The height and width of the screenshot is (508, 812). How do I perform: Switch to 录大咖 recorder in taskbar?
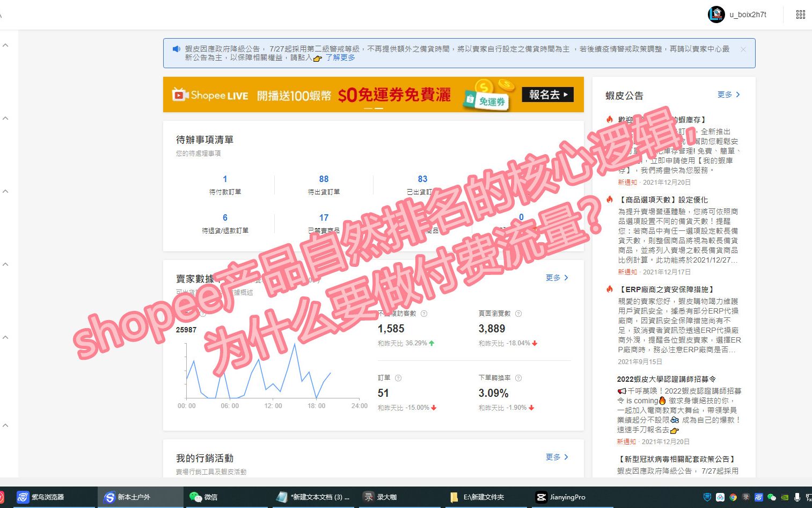click(x=399, y=497)
